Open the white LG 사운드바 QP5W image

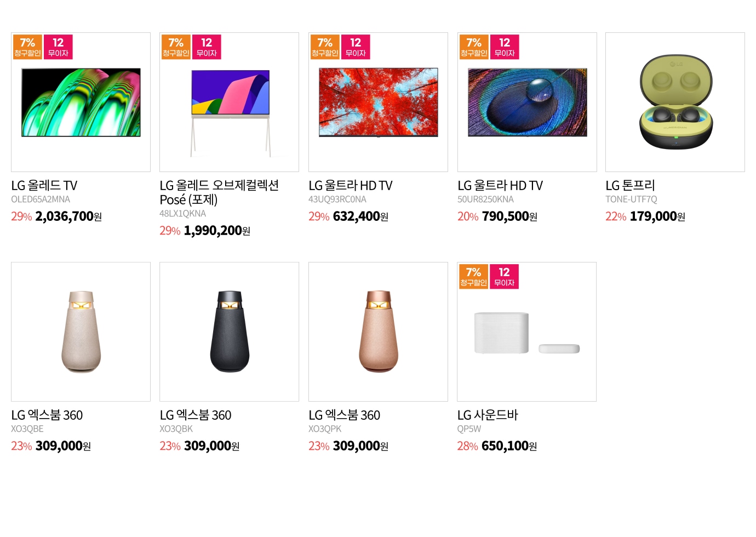pyautogui.click(x=526, y=332)
